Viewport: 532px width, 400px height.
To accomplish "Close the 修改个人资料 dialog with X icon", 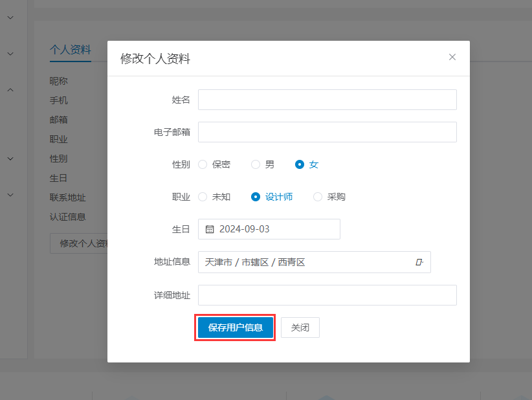I will click(452, 57).
